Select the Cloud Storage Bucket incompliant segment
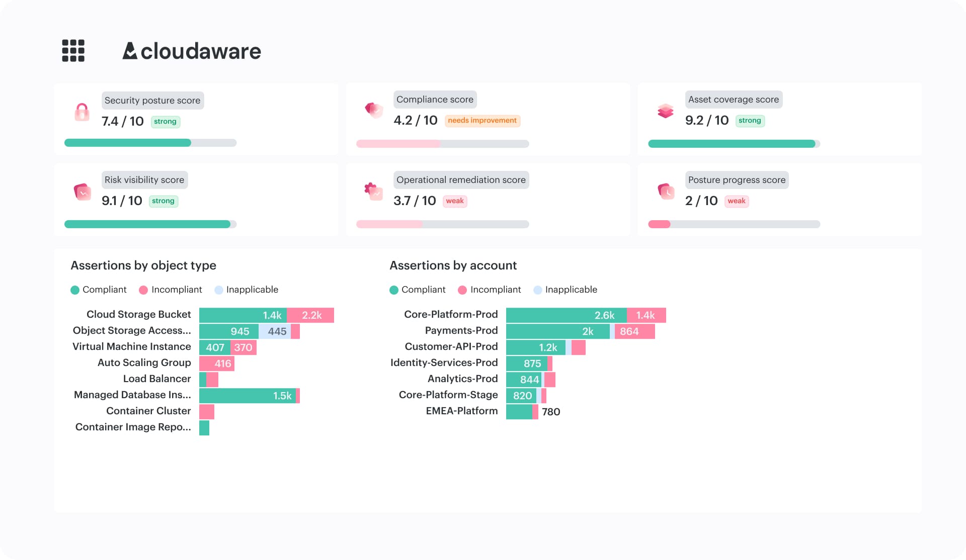This screenshot has height=560, width=966. [310, 315]
